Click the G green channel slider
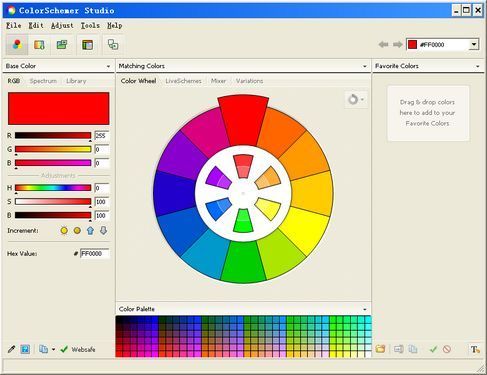Viewport: 487px width, 375px height. 53,149
